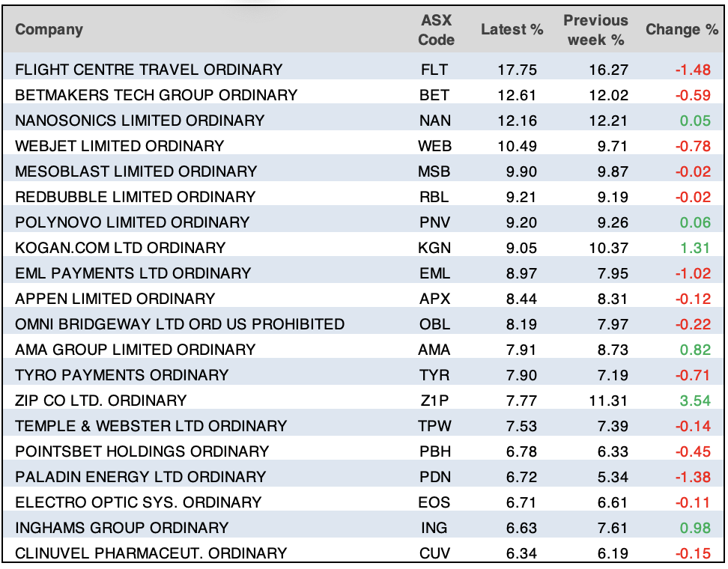This screenshot has height=569, width=728.
Task: Click the NAN ticker code
Action: click(x=435, y=121)
